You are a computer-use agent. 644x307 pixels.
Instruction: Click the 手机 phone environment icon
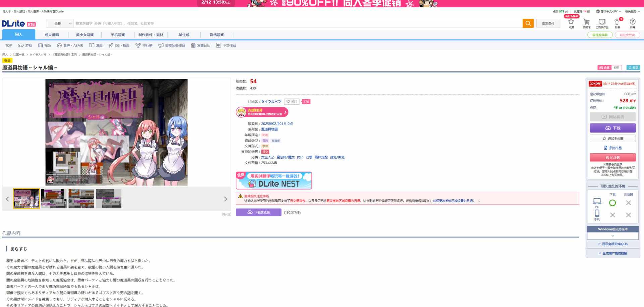pos(597,215)
